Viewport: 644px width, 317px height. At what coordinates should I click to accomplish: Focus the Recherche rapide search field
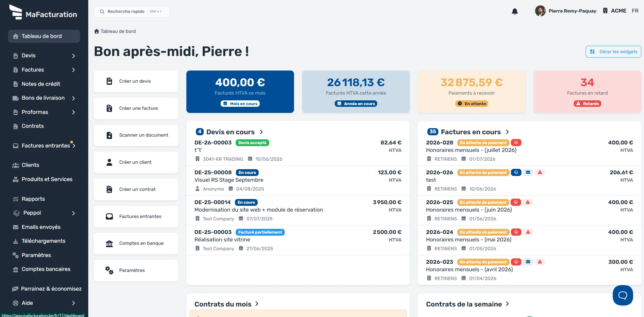click(x=132, y=12)
